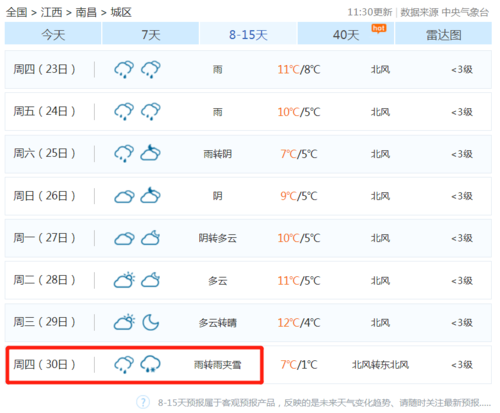Open 南昌 breadcrumb link

(86, 12)
